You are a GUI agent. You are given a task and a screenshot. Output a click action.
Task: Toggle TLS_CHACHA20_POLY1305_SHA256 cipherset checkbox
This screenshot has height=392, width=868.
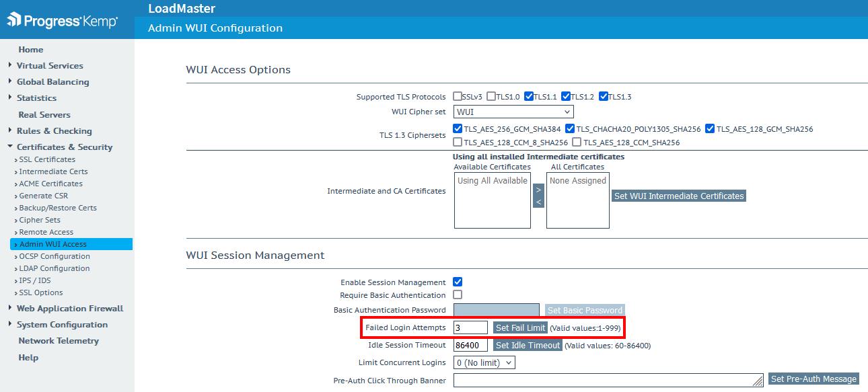tap(570, 128)
